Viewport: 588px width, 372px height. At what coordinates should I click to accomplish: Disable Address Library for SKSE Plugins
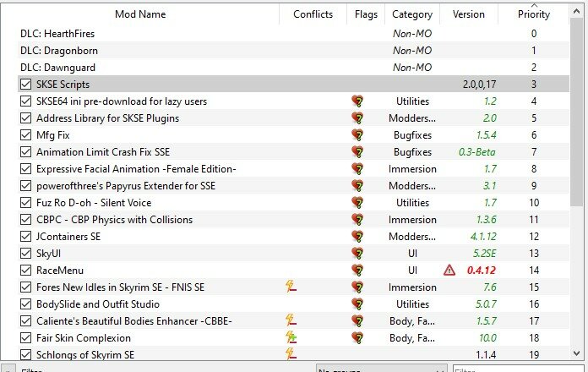coord(25,118)
